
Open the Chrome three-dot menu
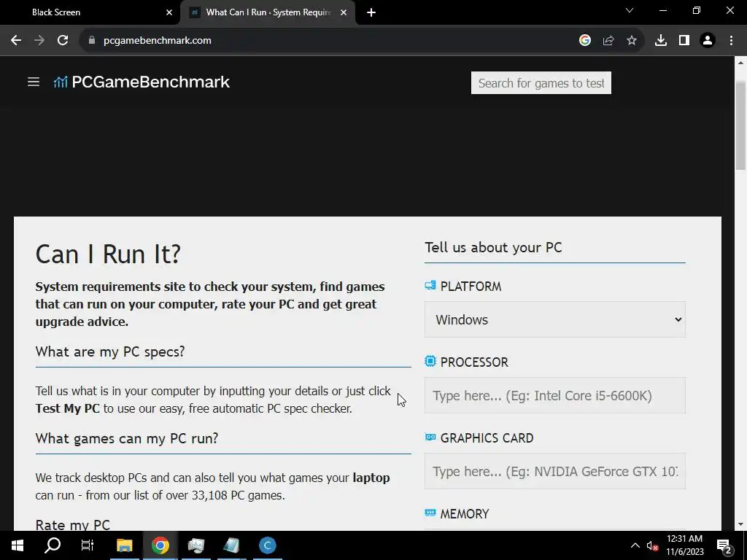click(x=731, y=41)
